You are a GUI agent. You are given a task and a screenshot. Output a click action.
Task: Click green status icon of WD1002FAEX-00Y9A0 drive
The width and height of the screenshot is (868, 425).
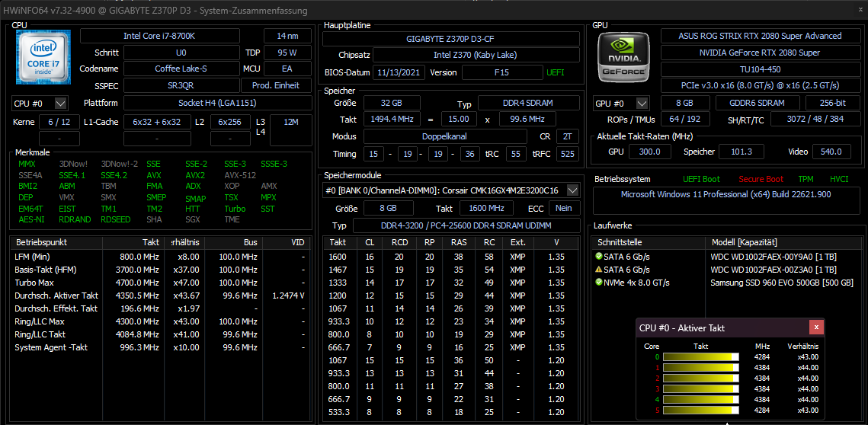(598, 257)
